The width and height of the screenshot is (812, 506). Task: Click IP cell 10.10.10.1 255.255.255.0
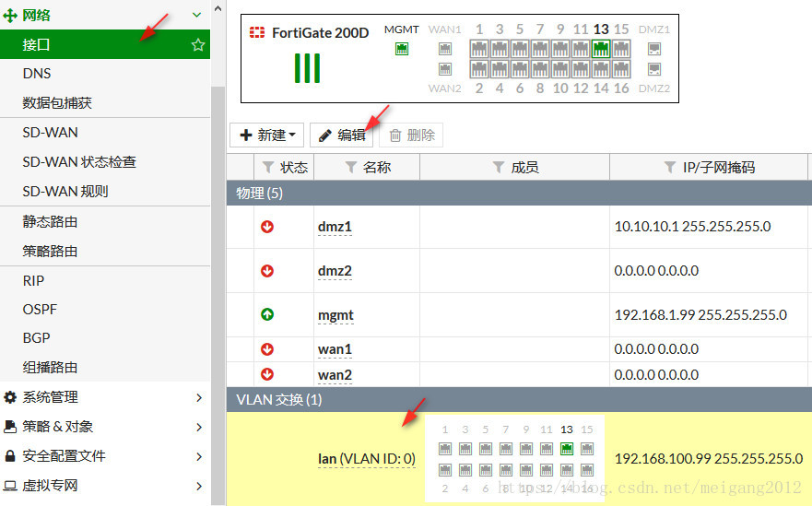[692, 227]
